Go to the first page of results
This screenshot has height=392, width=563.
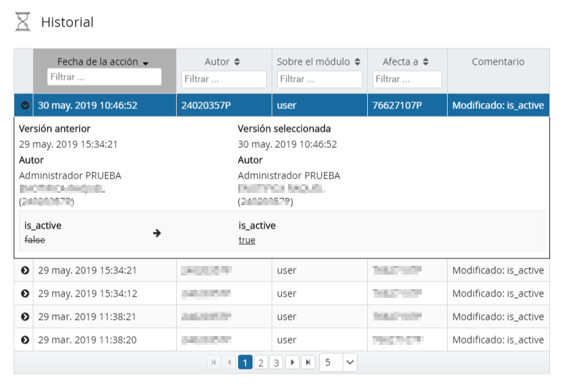pyautogui.click(x=214, y=363)
